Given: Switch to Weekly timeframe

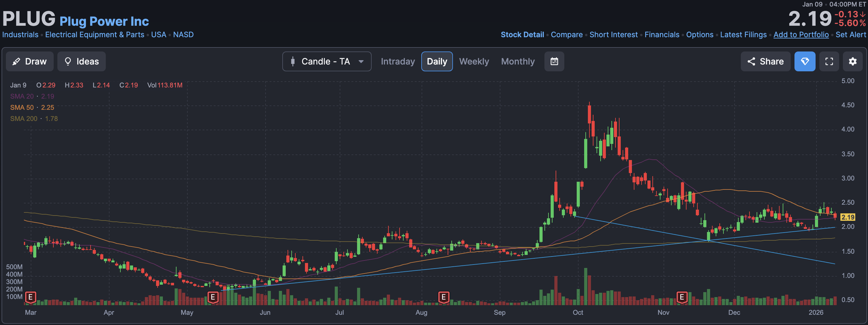Looking at the screenshot, I should click(474, 61).
